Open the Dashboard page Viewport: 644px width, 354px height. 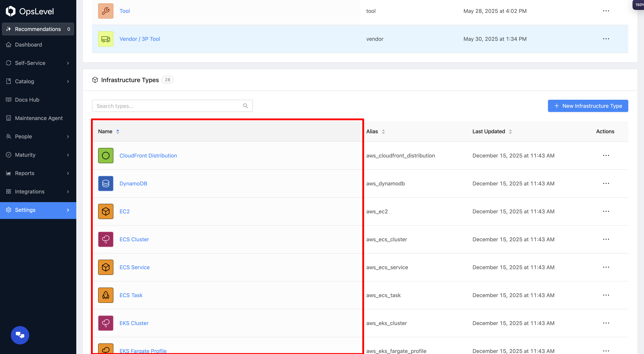point(28,45)
